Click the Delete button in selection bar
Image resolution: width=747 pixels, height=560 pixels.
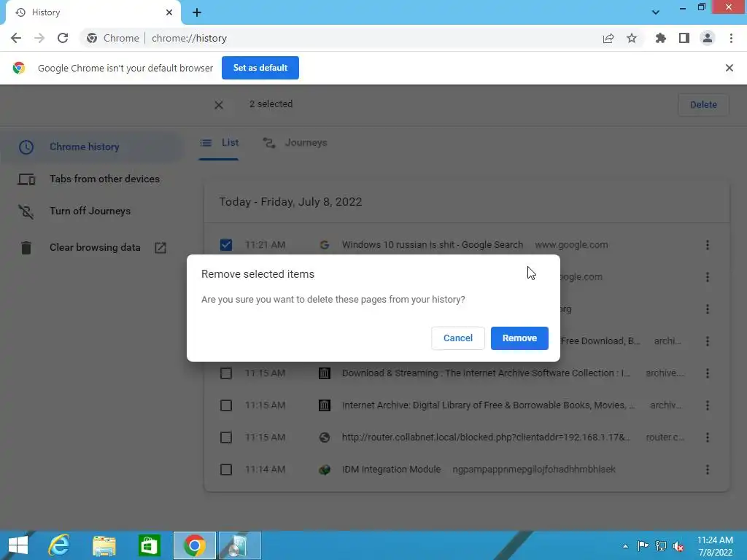click(x=703, y=105)
